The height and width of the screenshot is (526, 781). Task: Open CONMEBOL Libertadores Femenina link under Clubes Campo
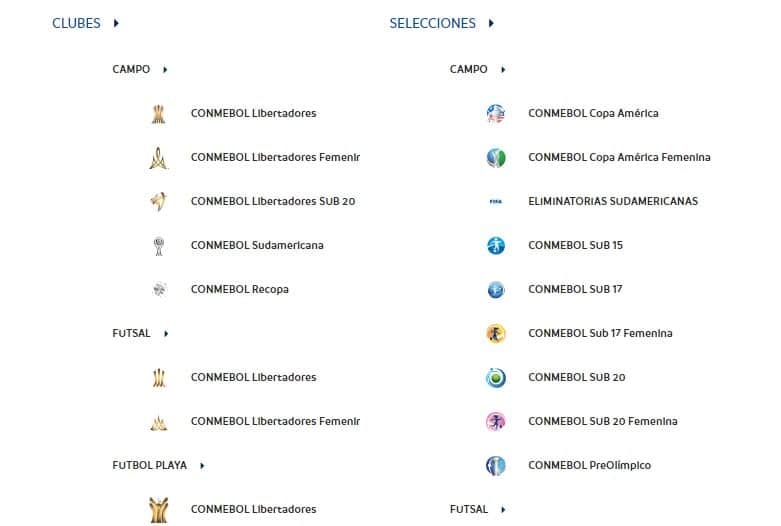(x=275, y=157)
